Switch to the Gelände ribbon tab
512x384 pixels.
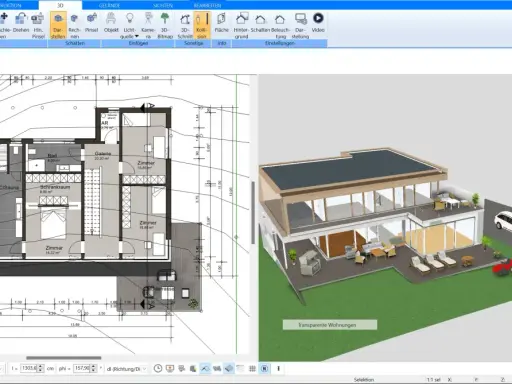point(109,5)
